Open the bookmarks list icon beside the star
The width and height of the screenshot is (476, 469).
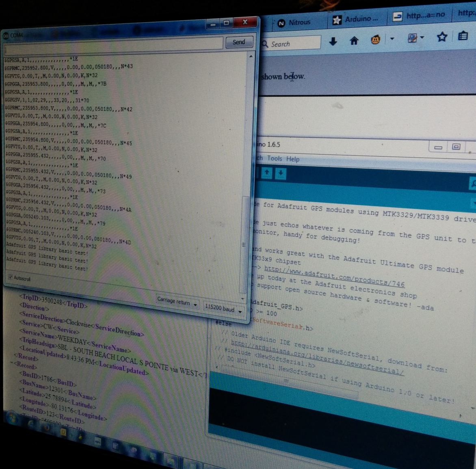point(463,36)
